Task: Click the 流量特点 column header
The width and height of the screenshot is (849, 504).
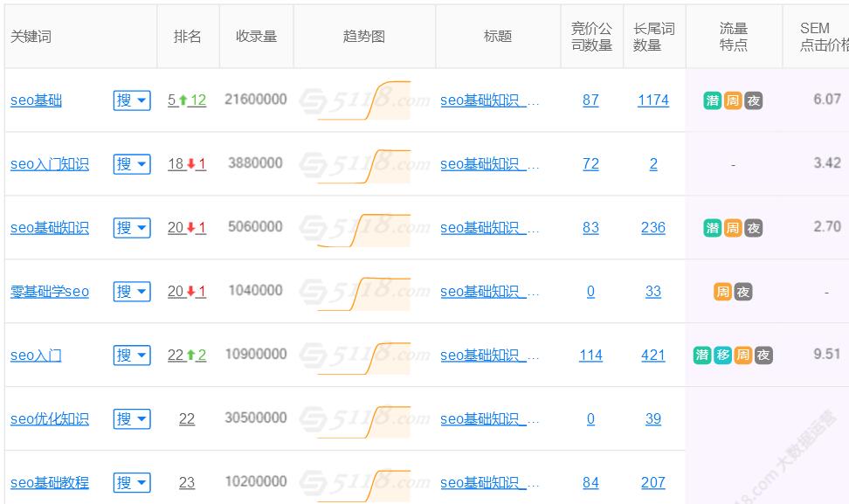Action: pos(734,37)
